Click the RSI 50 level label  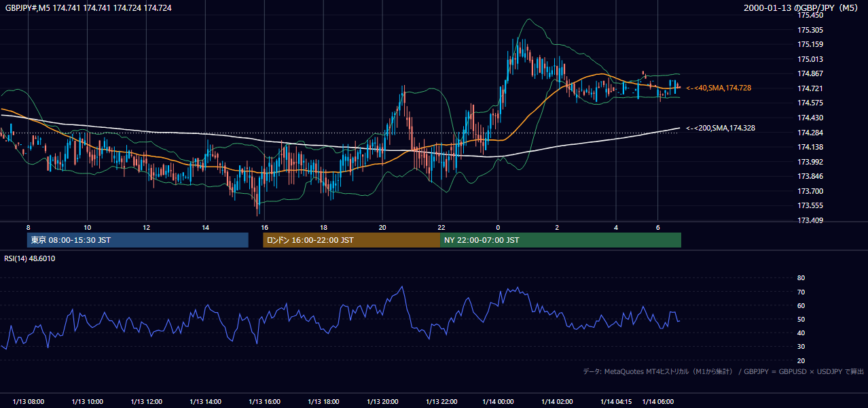point(801,319)
